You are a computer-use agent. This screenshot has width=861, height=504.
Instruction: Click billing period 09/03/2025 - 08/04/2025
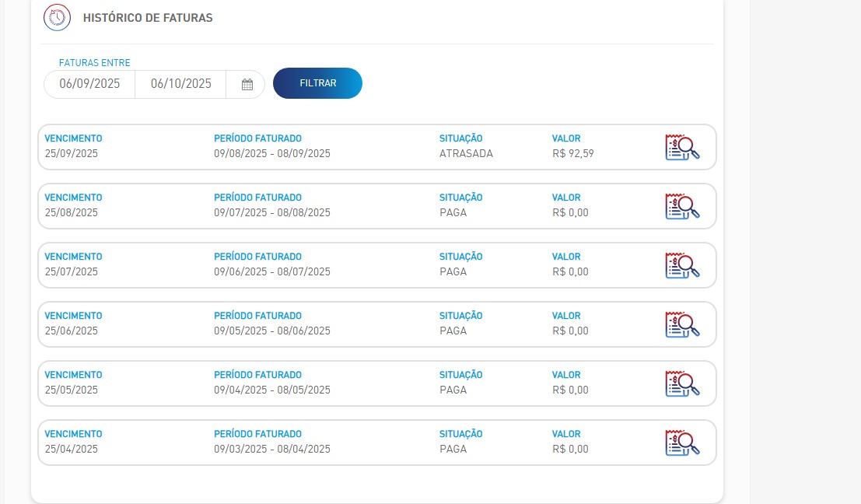point(272,450)
